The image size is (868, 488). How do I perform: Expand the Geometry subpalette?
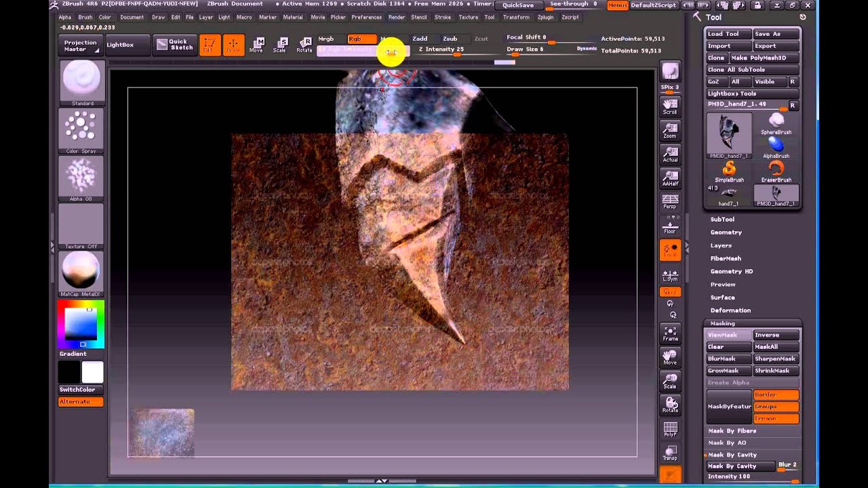coord(726,232)
